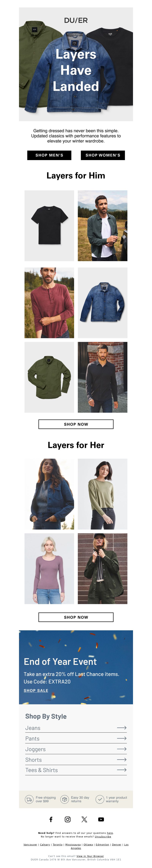The height and width of the screenshot is (868, 152).
Task: Open the YouTube icon in footer
Action: [x=101, y=819]
